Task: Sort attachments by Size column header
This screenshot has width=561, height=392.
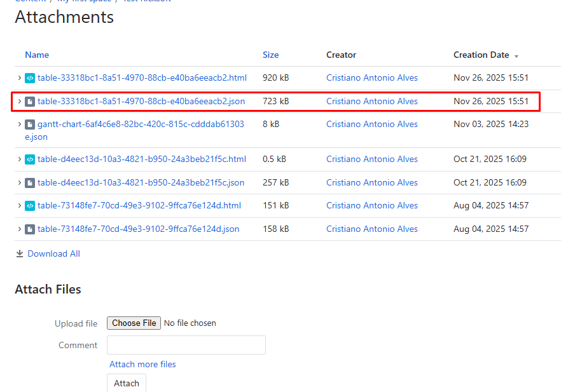Action: (270, 55)
